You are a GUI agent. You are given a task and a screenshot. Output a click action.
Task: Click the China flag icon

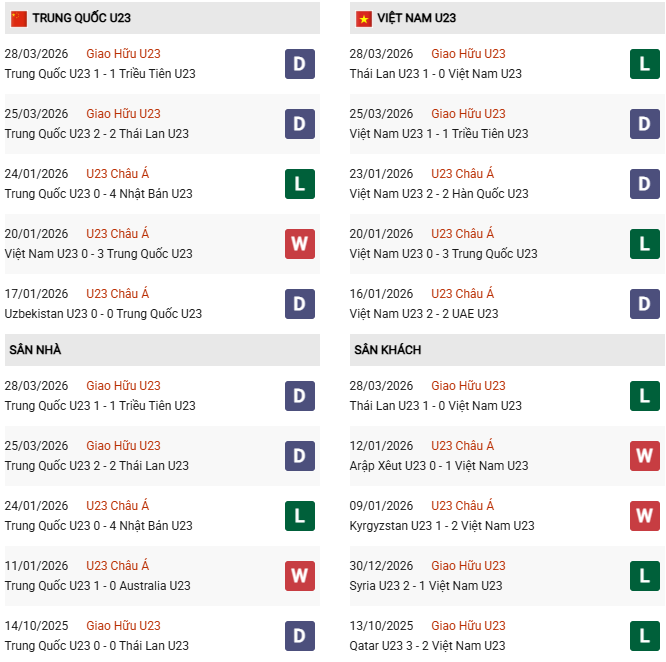pyautogui.click(x=19, y=18)
